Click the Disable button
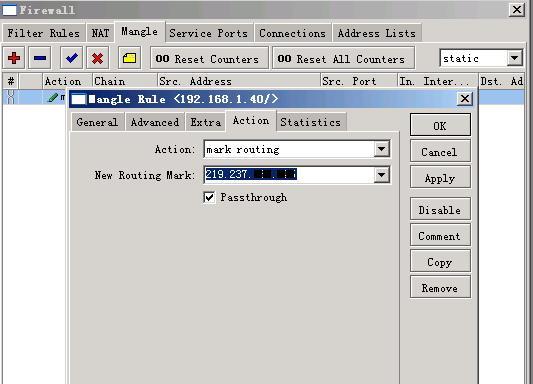This screenshot has width=533, height=384. [440, 210]
